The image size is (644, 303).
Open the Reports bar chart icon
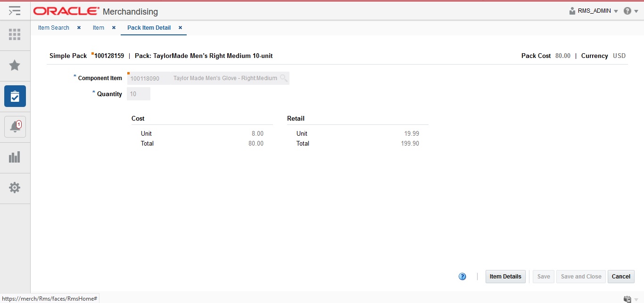point(15,157)
